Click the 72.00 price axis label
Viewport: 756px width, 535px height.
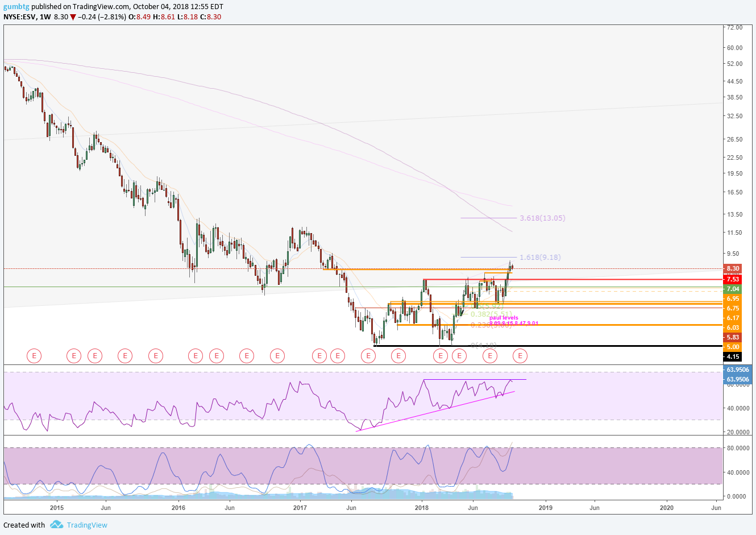pyautogui.click(x=734, y=27)
